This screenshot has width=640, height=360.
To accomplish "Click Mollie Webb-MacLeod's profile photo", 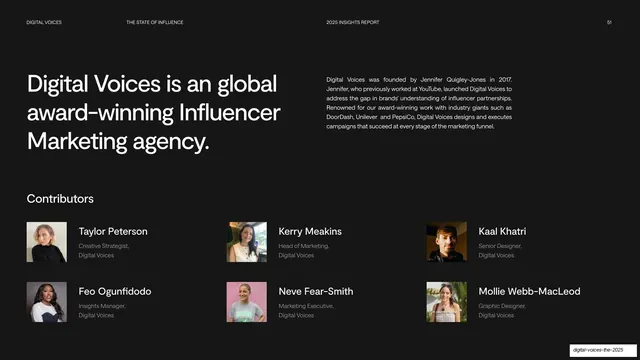I will 447,302.
